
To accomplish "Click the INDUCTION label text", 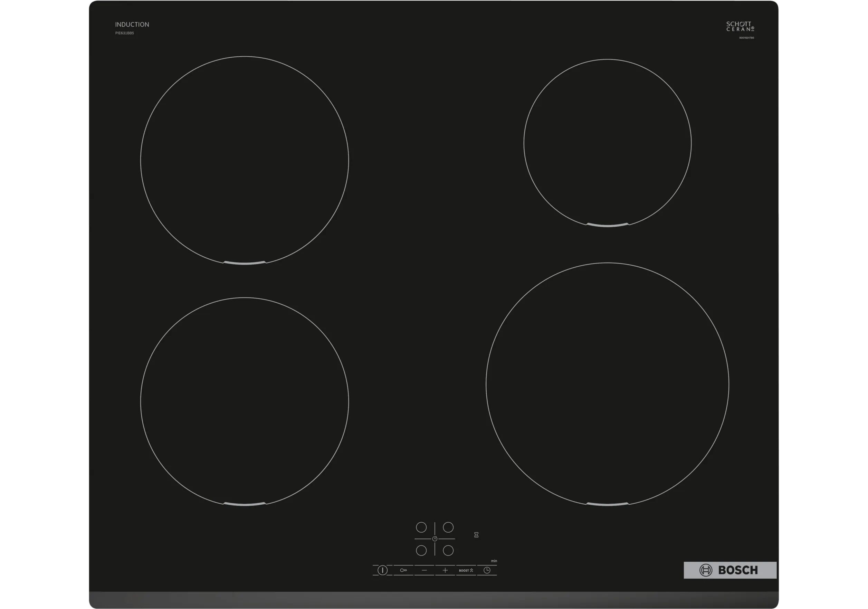I will 132,25.
